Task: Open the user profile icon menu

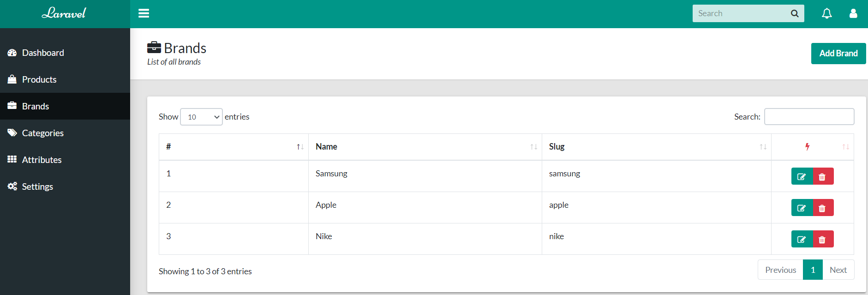Action: [x=853, y=13]
